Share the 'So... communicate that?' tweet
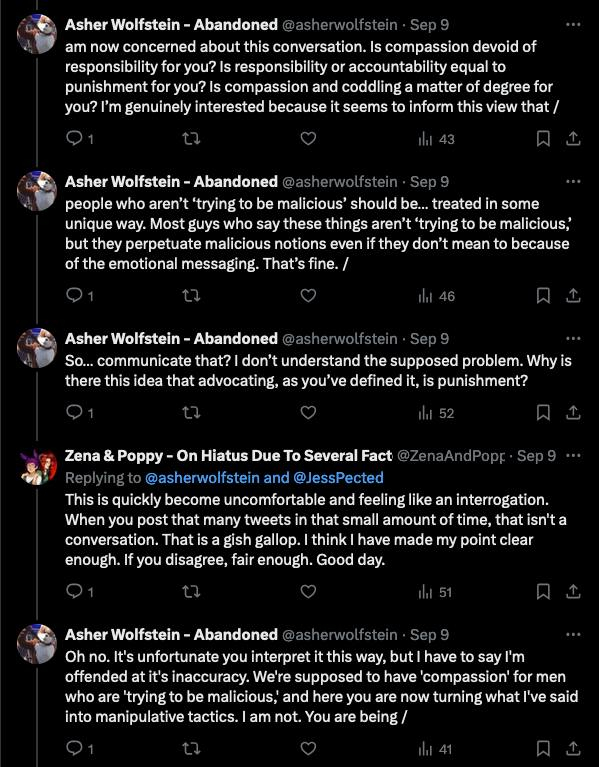Image resolution: width=599 pixels, height=767 pixels. point(573,413)
